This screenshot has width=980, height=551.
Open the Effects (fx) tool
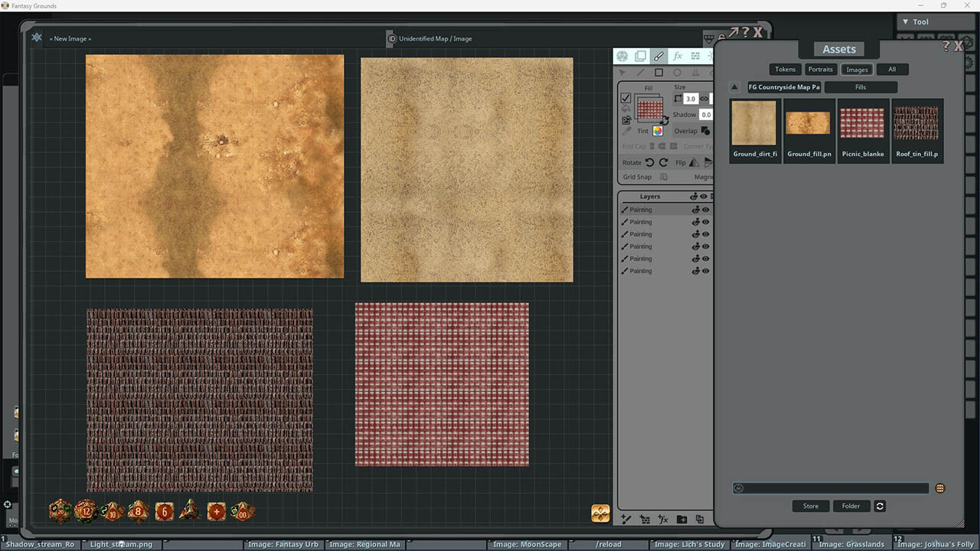pos(679,56)
